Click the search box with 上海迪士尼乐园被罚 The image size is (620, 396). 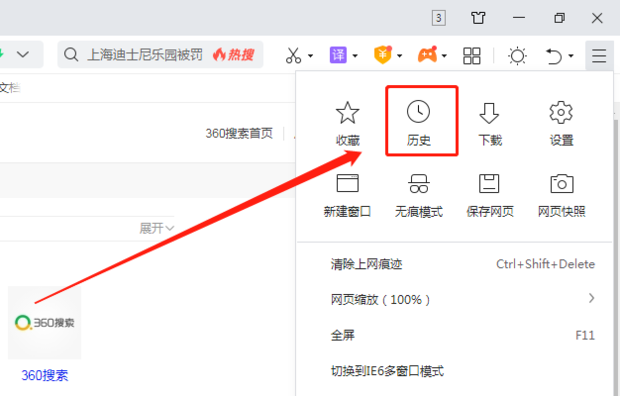tap(160, 55)
